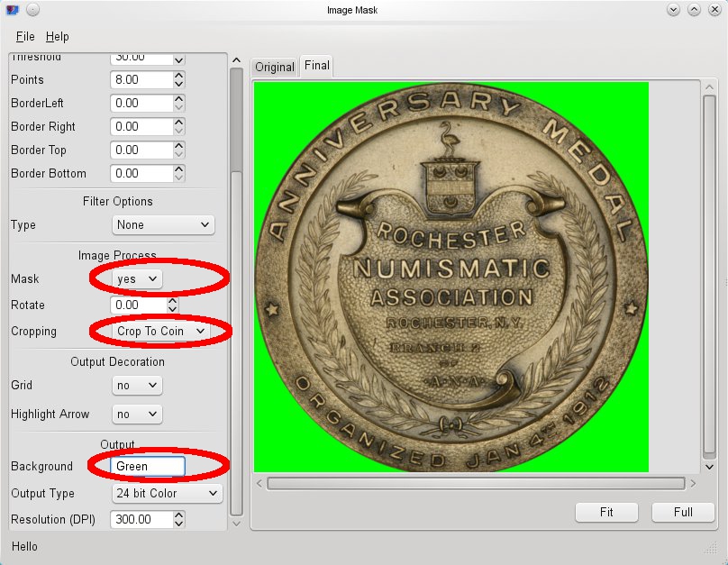Screen dimensions: 728x565
Task: Open the File menu
Action: [x=25, y=37]
